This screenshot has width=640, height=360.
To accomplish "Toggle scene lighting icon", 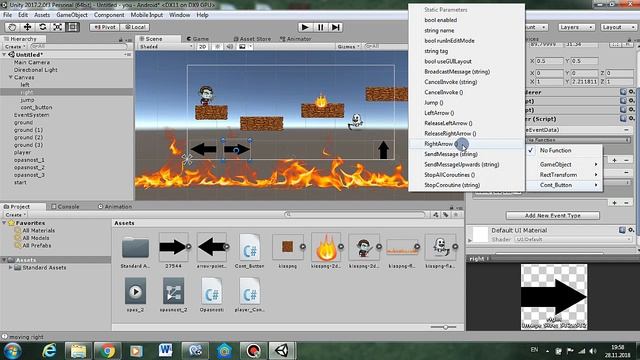I will [218, 47].
